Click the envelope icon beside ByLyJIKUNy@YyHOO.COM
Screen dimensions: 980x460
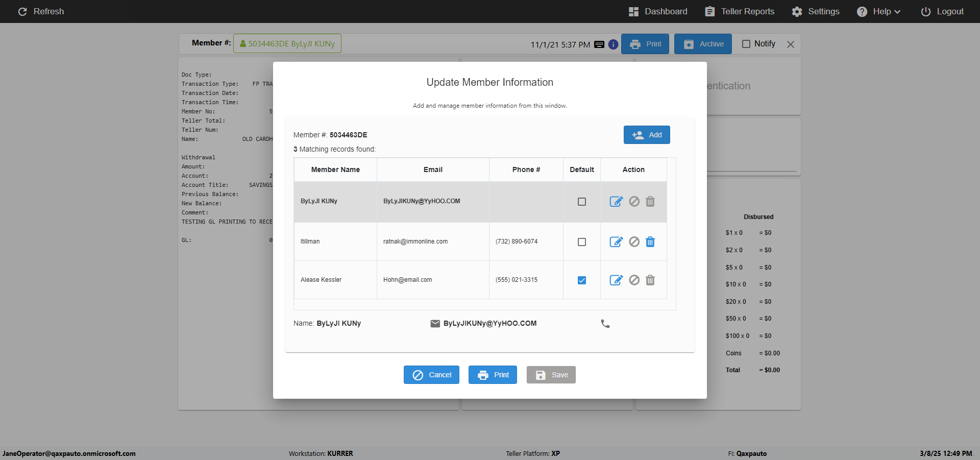[435, 324]
